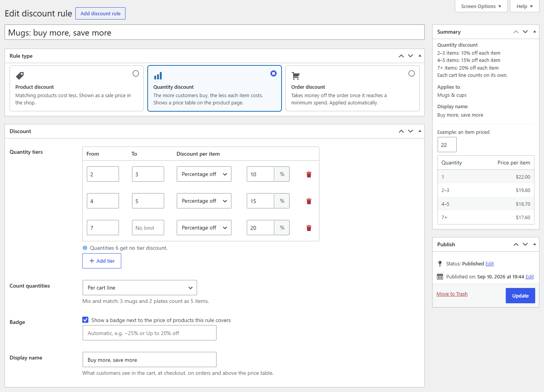
Task: Click the No limit To field
Action: [148, 228]
